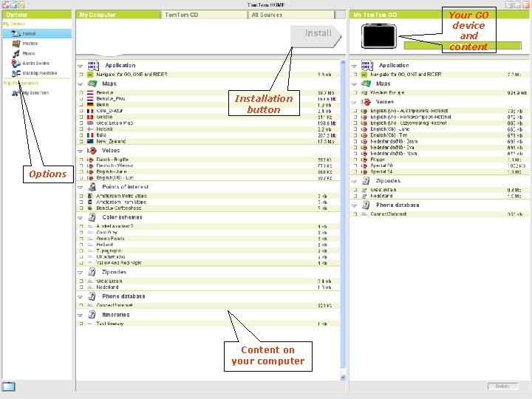The width and height of the screenshot is (532, 399).
Task: Open the Photos option icon
Action: [16, 44]
